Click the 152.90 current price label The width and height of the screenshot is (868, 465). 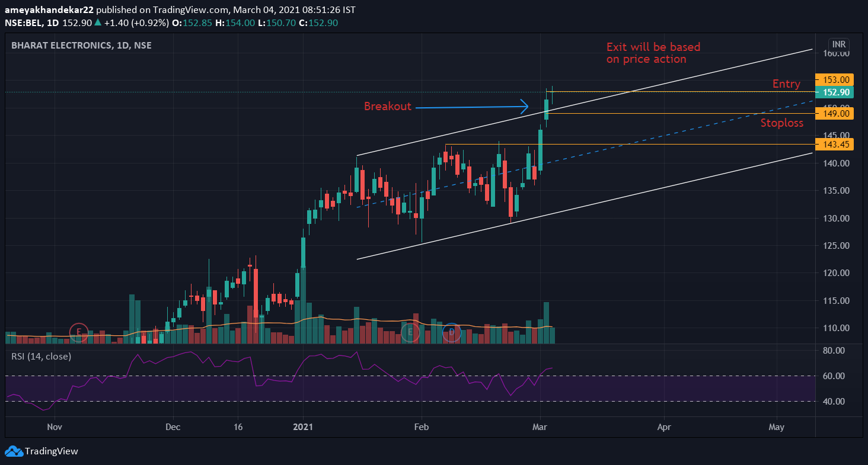click(835, 92)
